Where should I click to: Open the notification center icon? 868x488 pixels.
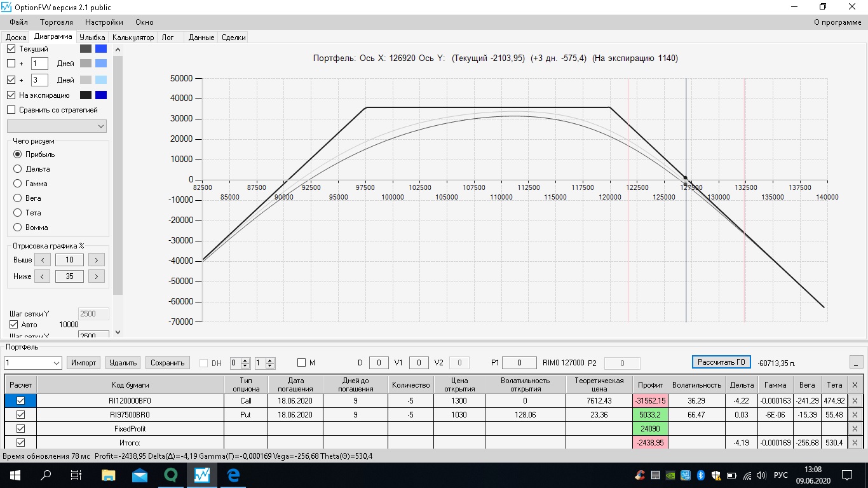point(847,475)
